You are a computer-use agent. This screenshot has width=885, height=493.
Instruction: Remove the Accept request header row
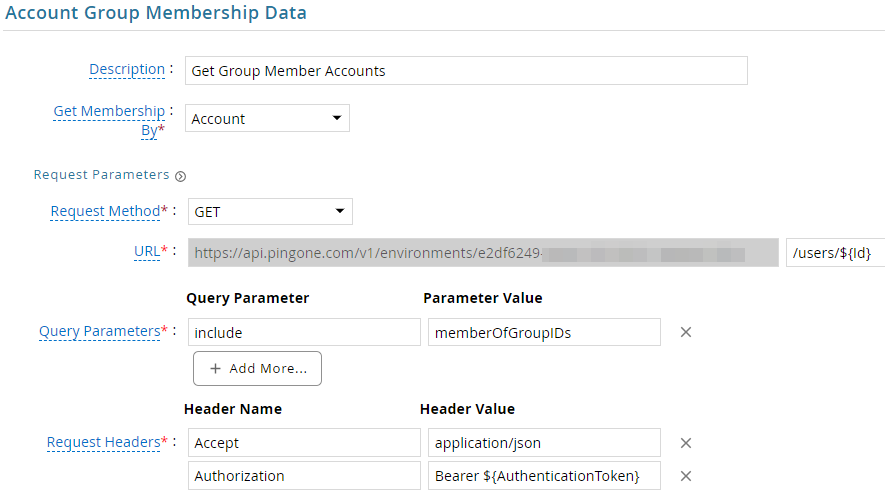tap(686, 443)
